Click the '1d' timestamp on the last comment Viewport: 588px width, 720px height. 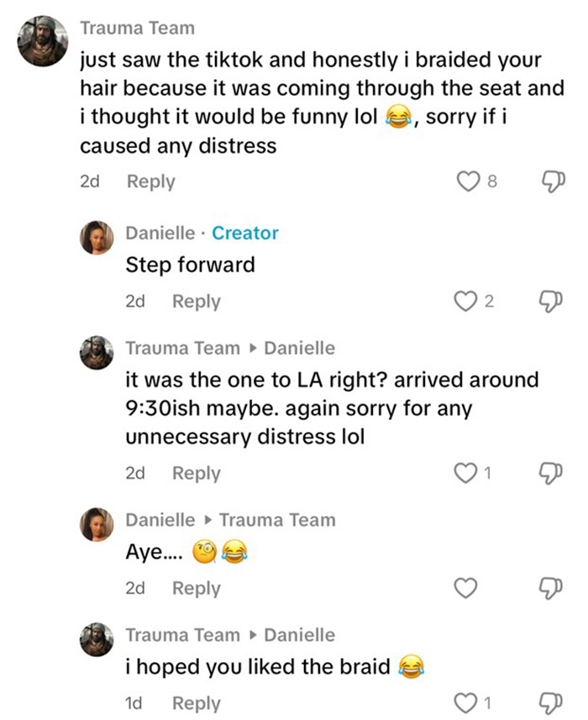tap(135, 703)
